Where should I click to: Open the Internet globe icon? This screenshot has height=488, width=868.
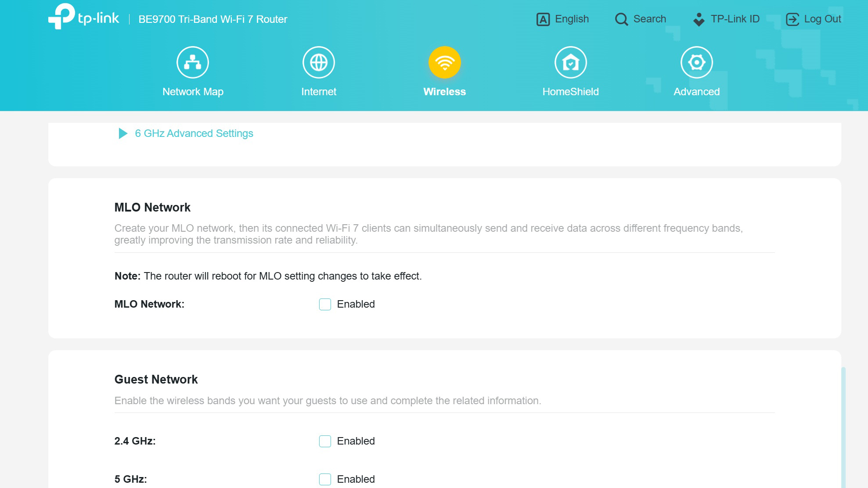[x=318, y=62]
